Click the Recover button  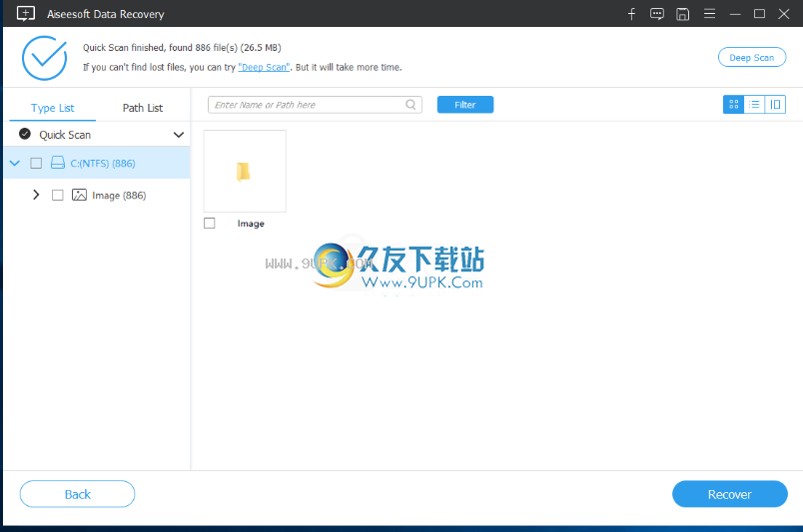pyautogui.click(x=730, y=494)
